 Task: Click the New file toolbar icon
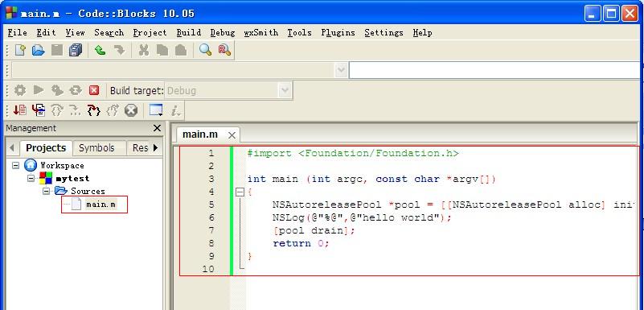20,50
